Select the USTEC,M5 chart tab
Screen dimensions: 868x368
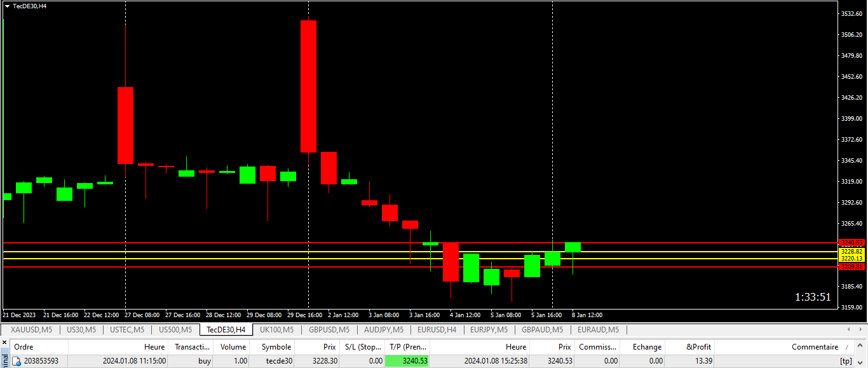127,330
